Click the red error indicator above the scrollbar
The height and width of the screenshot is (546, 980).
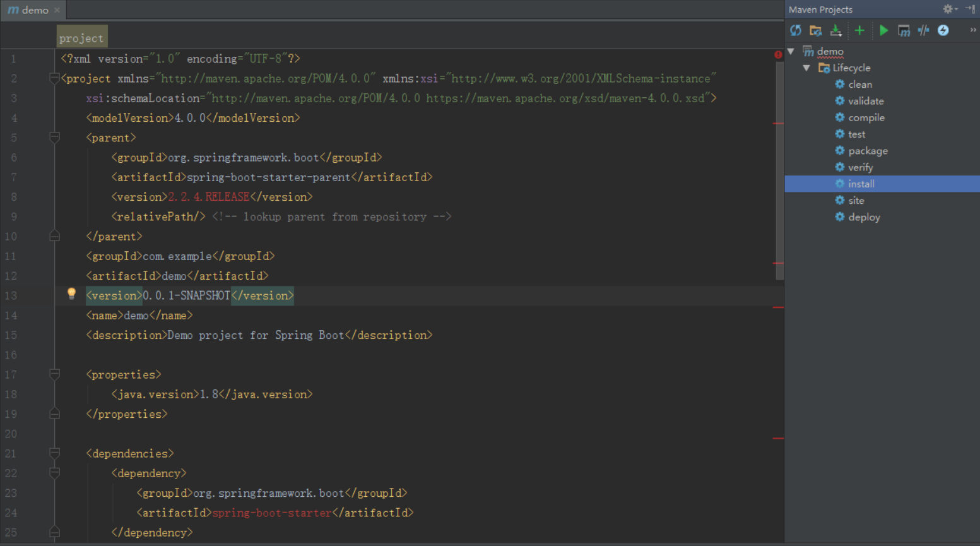[x=779, y=54]
